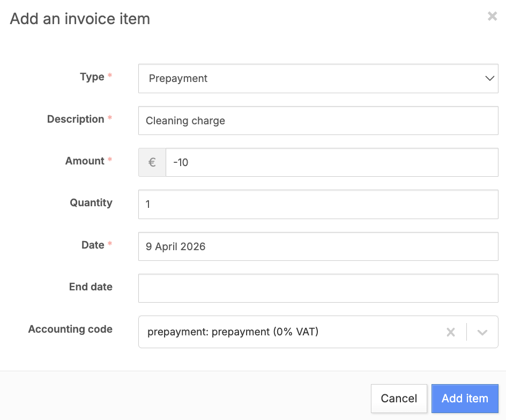Click the Add an invoice item heading
The image size is (506, 420).
tap(80, 19)
